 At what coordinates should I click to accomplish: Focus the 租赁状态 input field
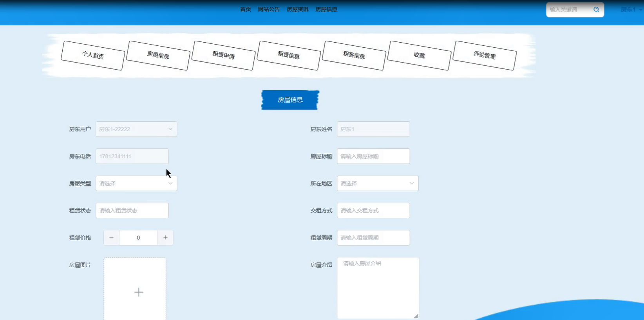click(x=132, y=210)
